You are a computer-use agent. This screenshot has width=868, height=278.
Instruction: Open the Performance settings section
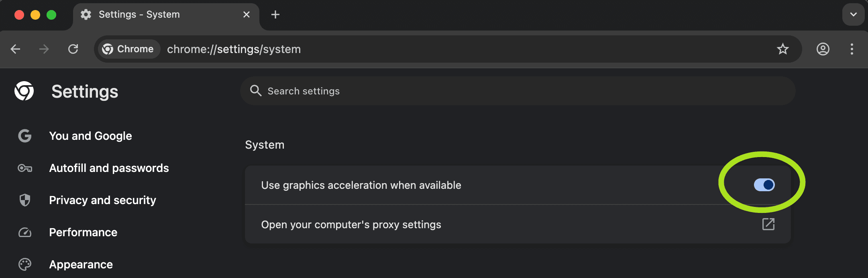click(x=83, y=232)
